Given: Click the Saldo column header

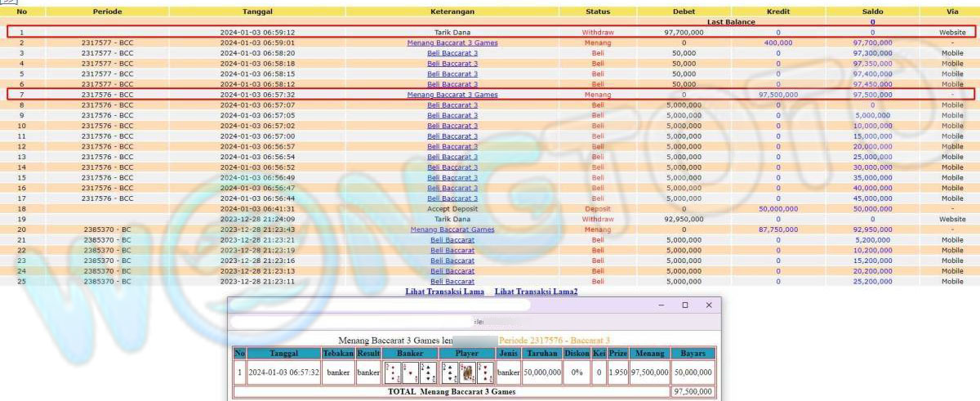Looking at the screenshot, I should coord(872,12).
